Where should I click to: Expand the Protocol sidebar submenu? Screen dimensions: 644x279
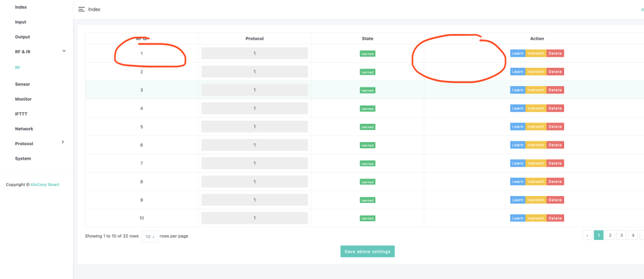[63, 143]
